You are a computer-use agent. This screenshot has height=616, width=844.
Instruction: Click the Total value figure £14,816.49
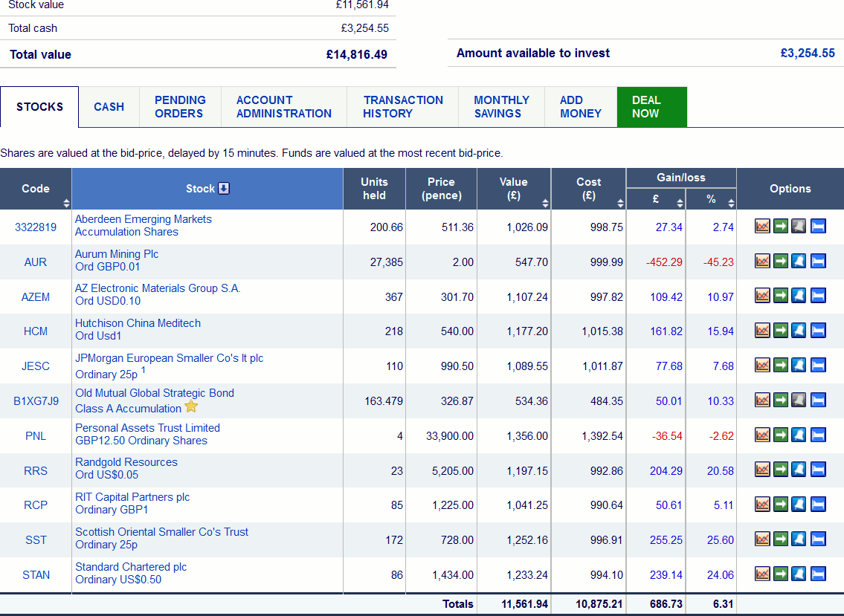pos(356,54)
